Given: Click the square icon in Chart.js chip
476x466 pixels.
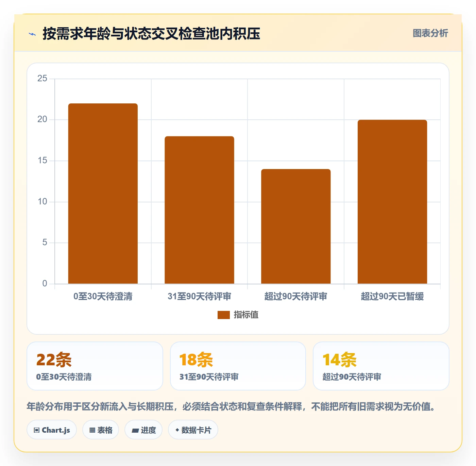Looking at the screenshot, I should pos(37,430).
